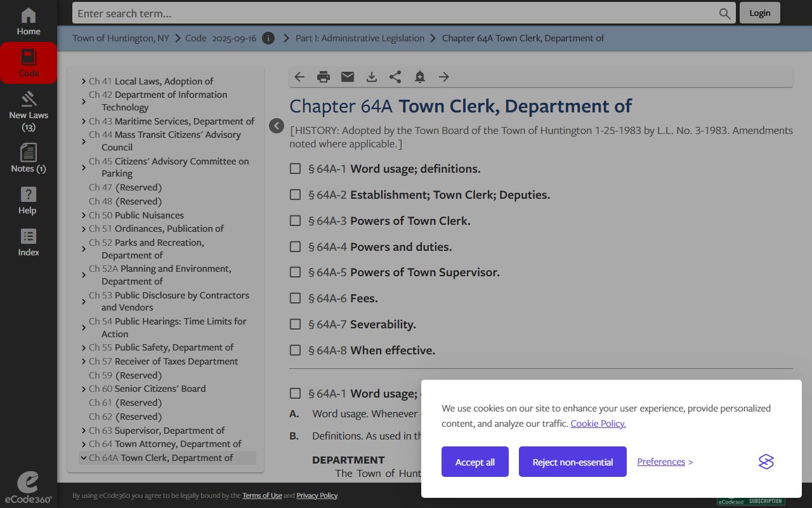
Task: Open §64A-8 When effective link
Action: click(372, 350)
